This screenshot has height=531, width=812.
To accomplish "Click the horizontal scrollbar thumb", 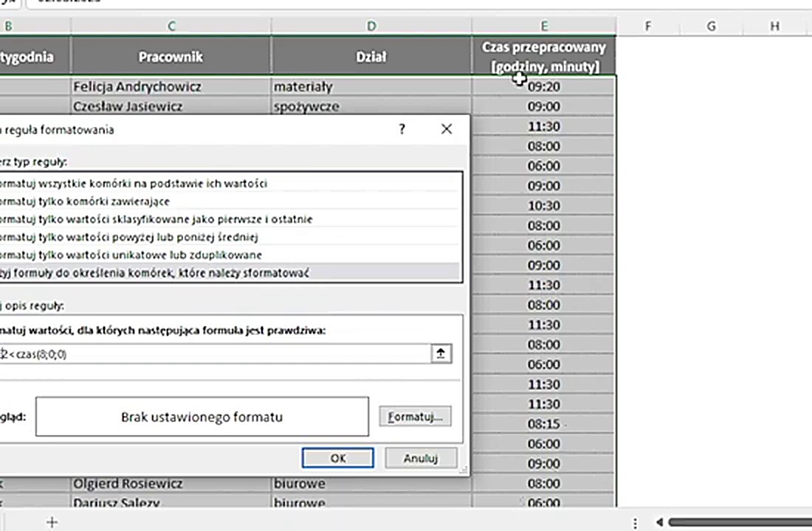I will [x=738, y=522].
